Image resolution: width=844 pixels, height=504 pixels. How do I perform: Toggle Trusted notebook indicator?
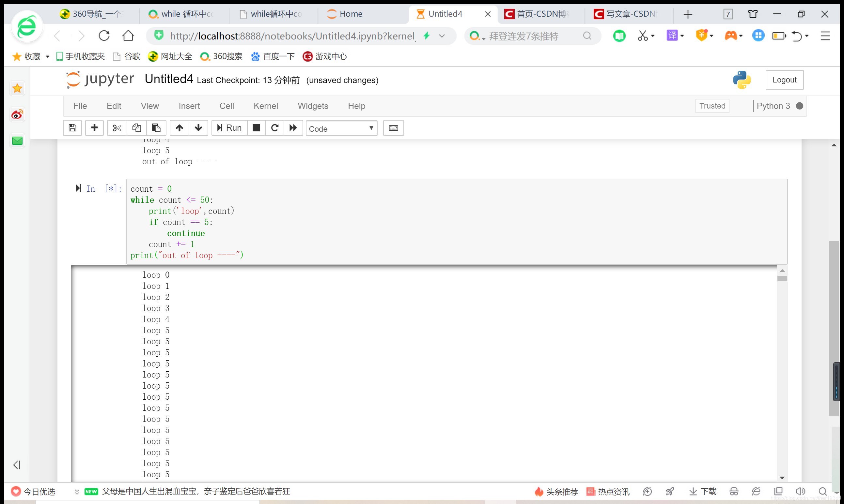point(712,106)
